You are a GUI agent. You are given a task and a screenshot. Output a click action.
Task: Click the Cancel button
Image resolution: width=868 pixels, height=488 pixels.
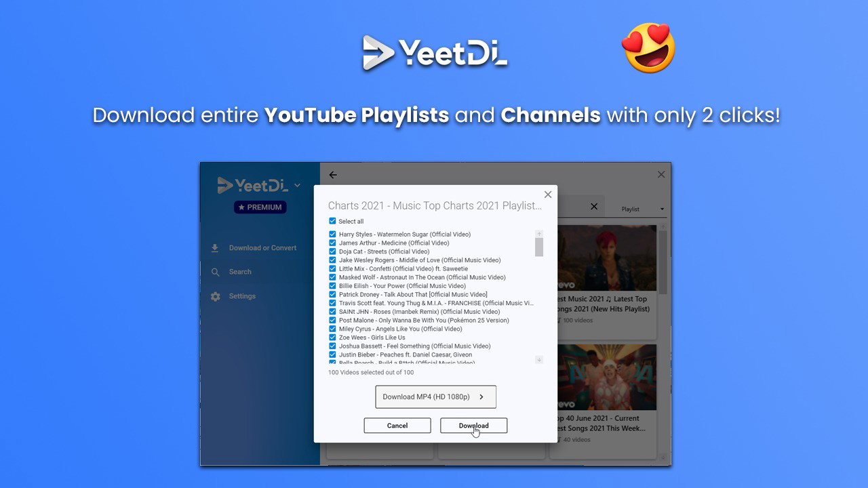coord(397,426)
